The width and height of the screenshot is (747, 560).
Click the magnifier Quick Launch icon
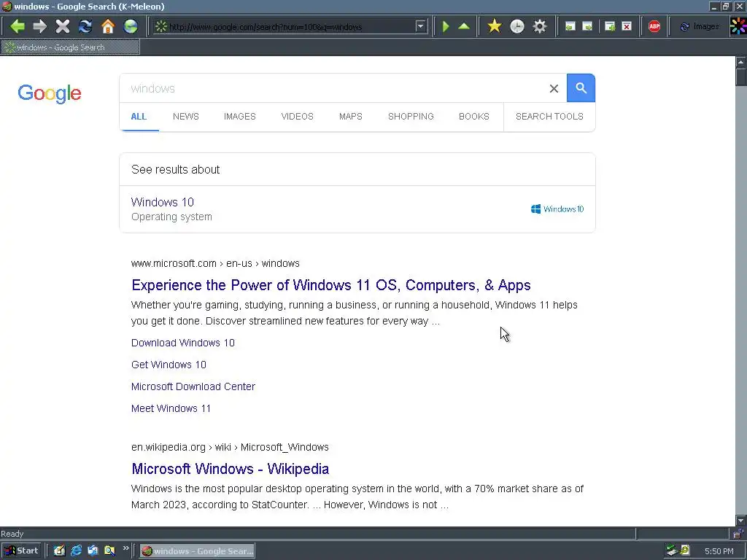(109, 551)
